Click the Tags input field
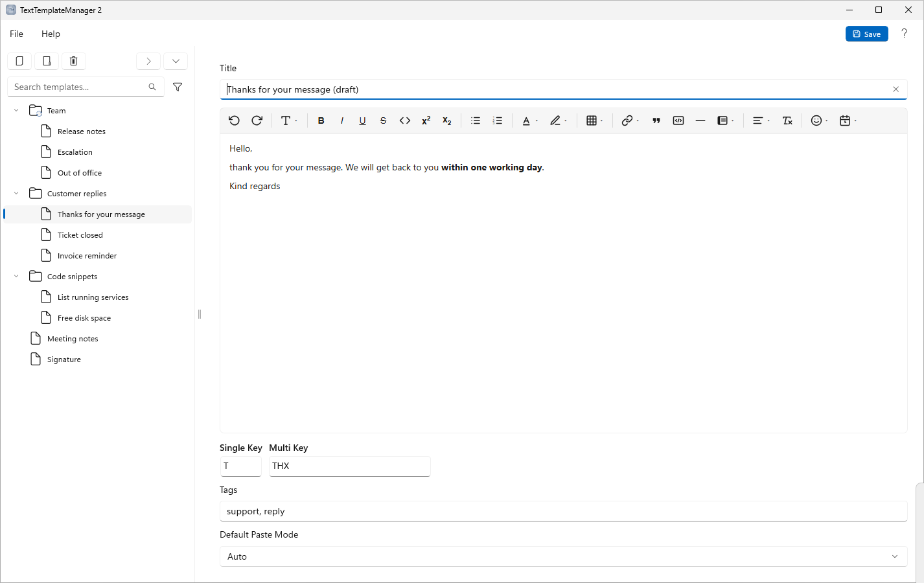Image resolution: width=924 pixels, height=583 pixels. click(x=563, y=511)
